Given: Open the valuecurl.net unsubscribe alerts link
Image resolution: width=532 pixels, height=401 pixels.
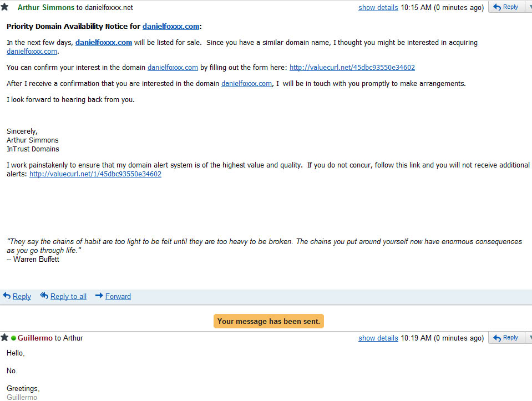Looking at the screenshot, I should tap(95, 174).
